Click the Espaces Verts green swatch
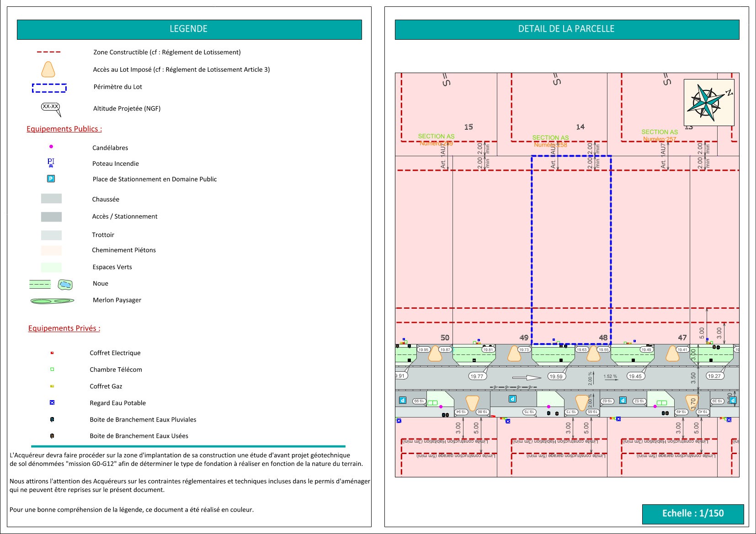The image size is (756, 534). (51, 267)
